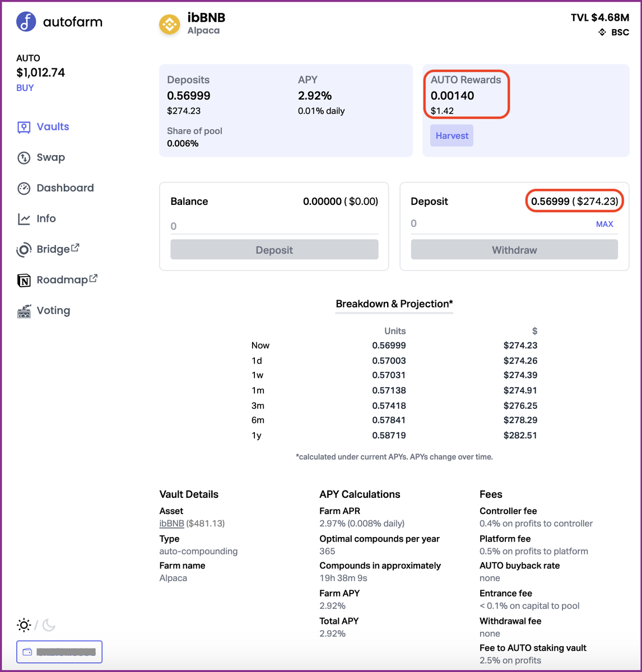The height and width of the screenshot is (672, 642).
Task: Click the autofarm logo icon
Action: coord(26,22)
